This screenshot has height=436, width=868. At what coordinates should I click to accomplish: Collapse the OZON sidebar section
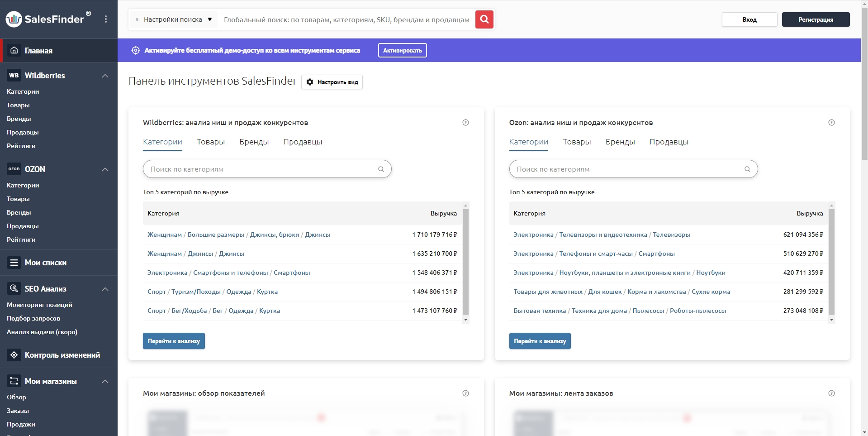[x=105, y=169]
